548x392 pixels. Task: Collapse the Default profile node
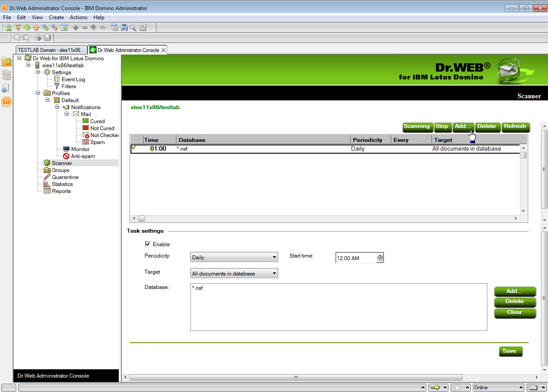pyautogui.click(x=48, y=100)
